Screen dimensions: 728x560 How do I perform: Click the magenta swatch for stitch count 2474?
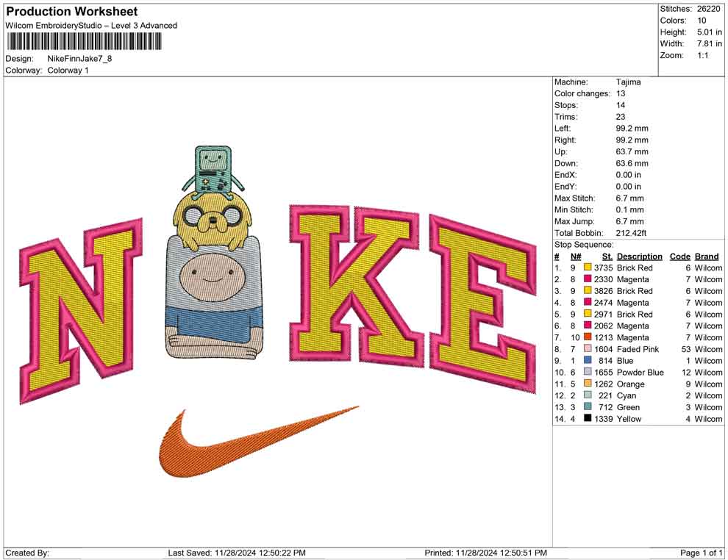588,303
